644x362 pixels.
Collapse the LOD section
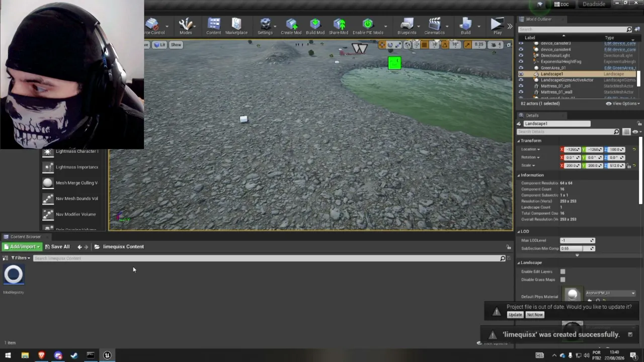point(519,231)
